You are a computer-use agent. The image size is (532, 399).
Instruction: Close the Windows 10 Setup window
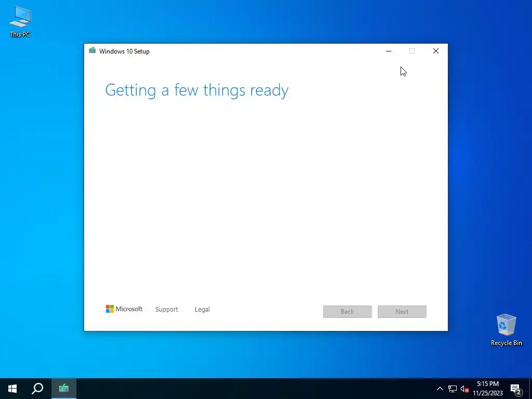click(436, 51)
